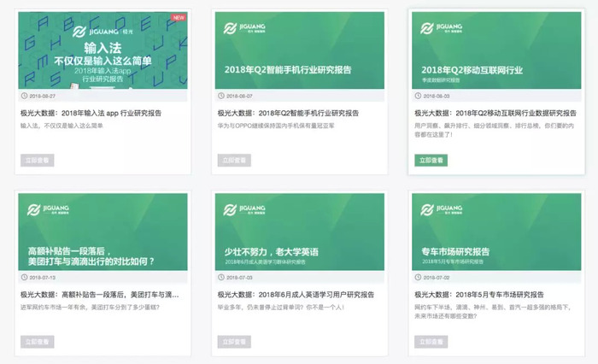
Task: Click the clock icon beside date 2018-08-27
Action: coord(24,96)
